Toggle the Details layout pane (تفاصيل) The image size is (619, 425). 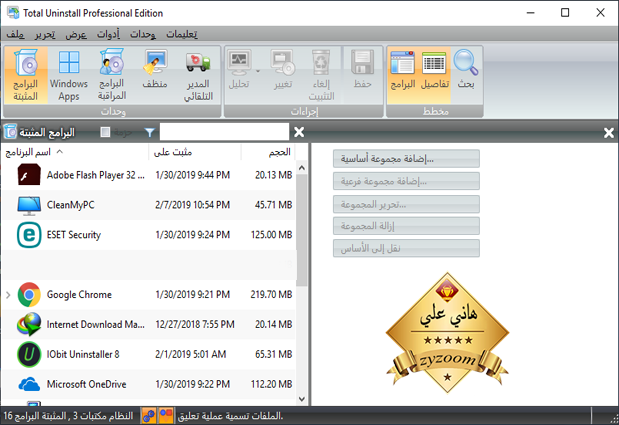pyautogui.click(x=435, y=75)
